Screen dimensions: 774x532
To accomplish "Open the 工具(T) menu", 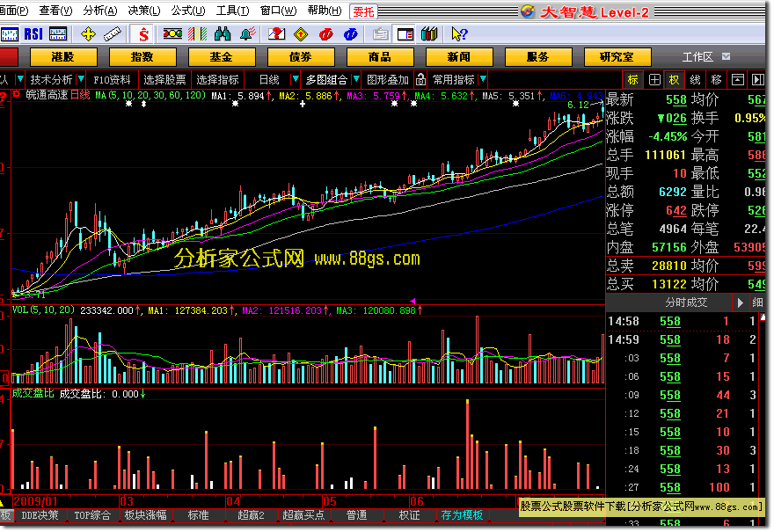I will [x=232, y=11].
